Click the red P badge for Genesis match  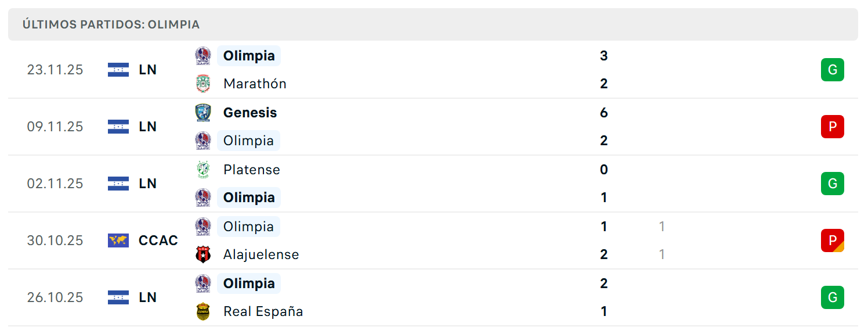(833, 127)
